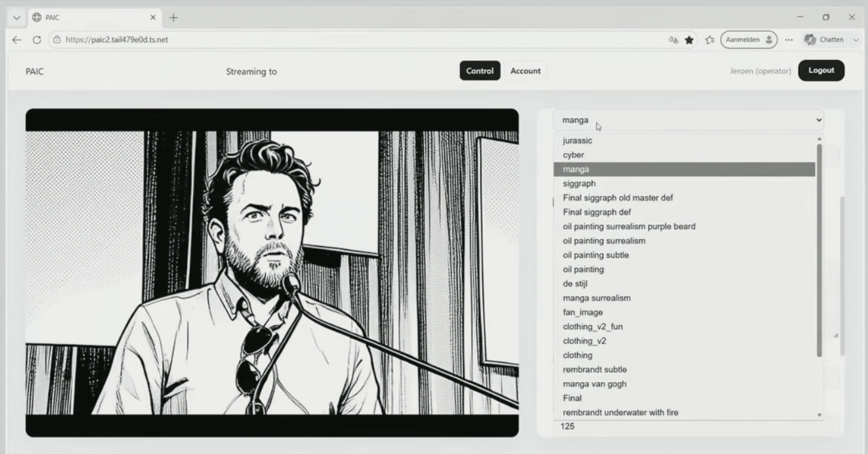The image size is (868, 454).
Task: Choose Final siggraph old master def
Action: point(684,198)
